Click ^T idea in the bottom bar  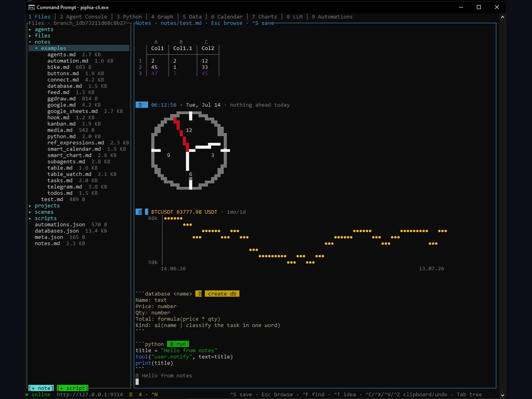(x=345, y=395)
